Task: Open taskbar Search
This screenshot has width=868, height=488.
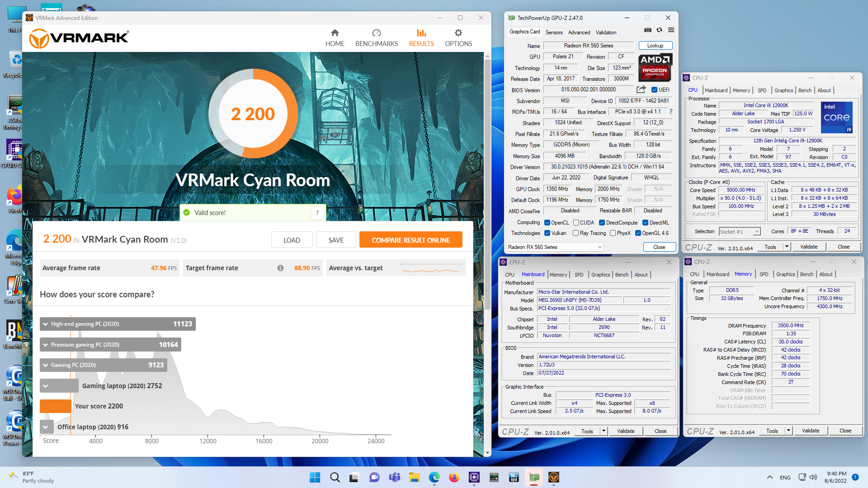Action: [x=335, y=477]
